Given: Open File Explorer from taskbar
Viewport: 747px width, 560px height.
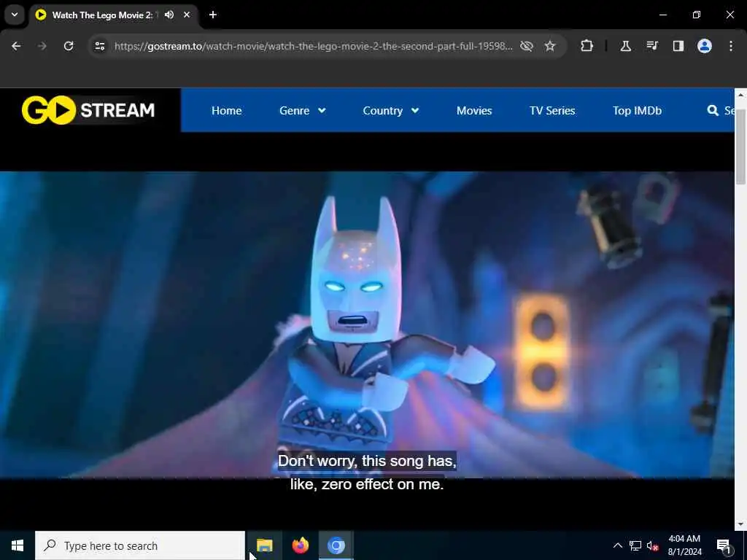Looking at the screenshot, I should [x=264, y=545].
